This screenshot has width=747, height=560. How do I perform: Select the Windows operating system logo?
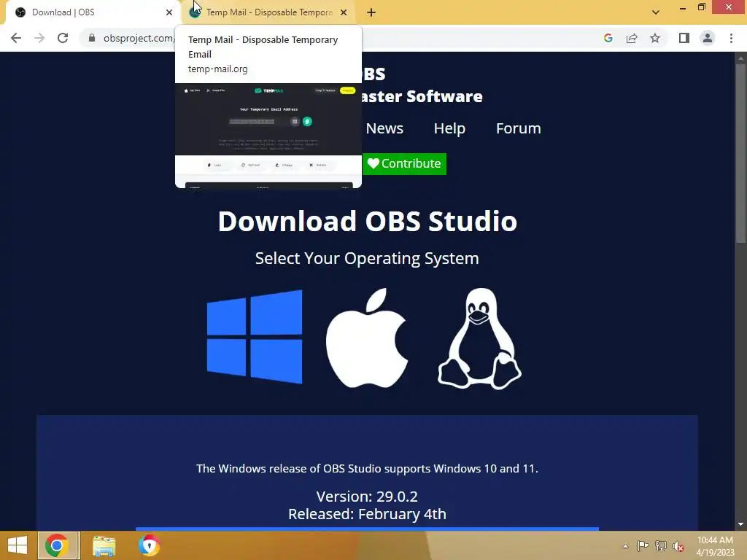coord(255,337)
